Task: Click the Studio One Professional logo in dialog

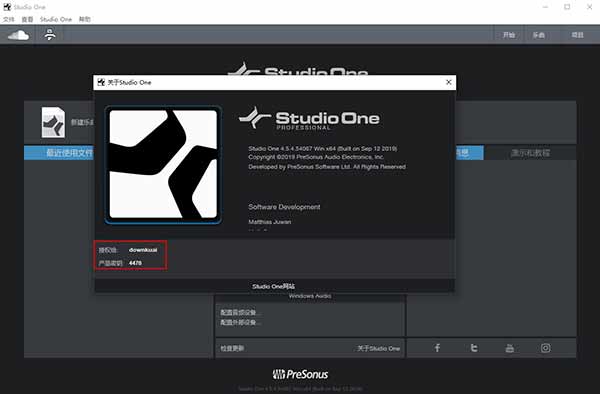Action: point(309,118)
